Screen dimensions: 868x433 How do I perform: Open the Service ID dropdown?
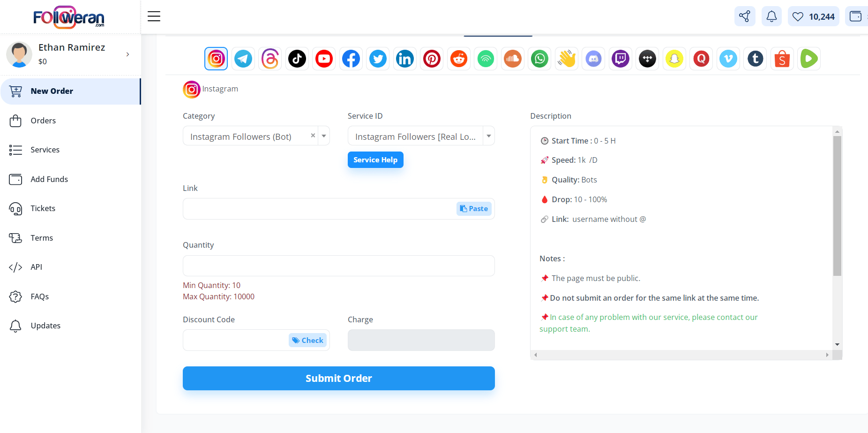(x=421, y=136)
